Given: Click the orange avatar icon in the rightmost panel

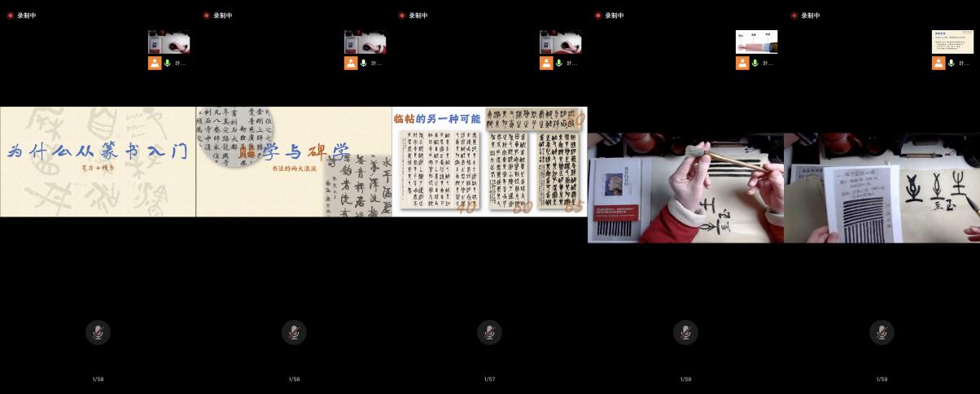Looking at the screenshot, I should tap(938, 63).
